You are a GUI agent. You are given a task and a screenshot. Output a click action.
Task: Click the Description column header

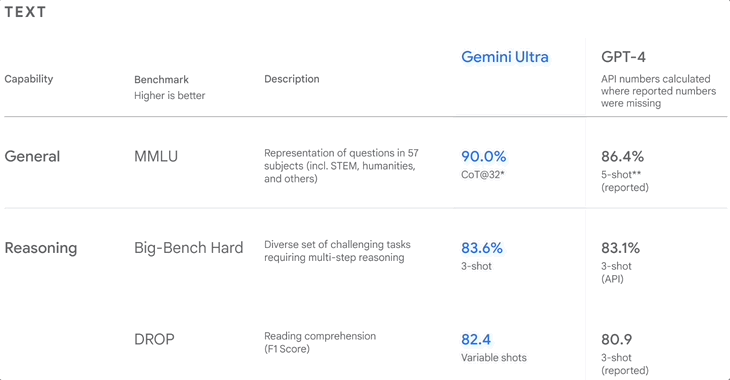click(292, 79)
